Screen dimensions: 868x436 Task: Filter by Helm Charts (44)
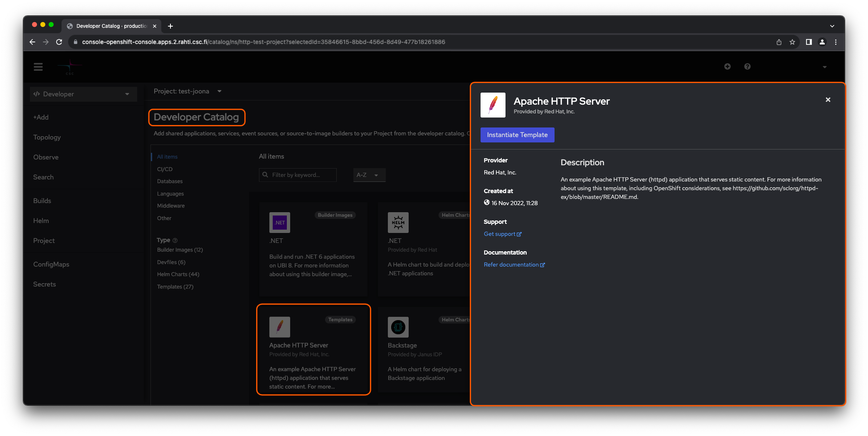(x=178, y=274)
